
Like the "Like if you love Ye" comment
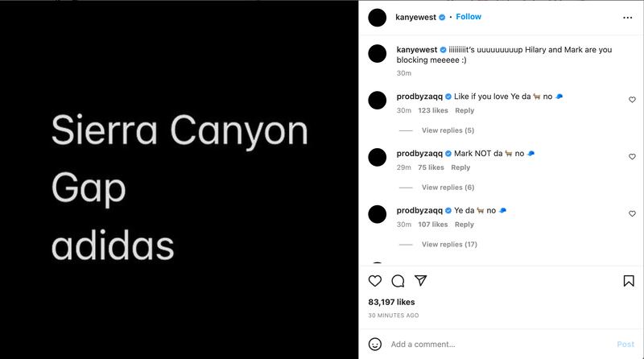632,100
